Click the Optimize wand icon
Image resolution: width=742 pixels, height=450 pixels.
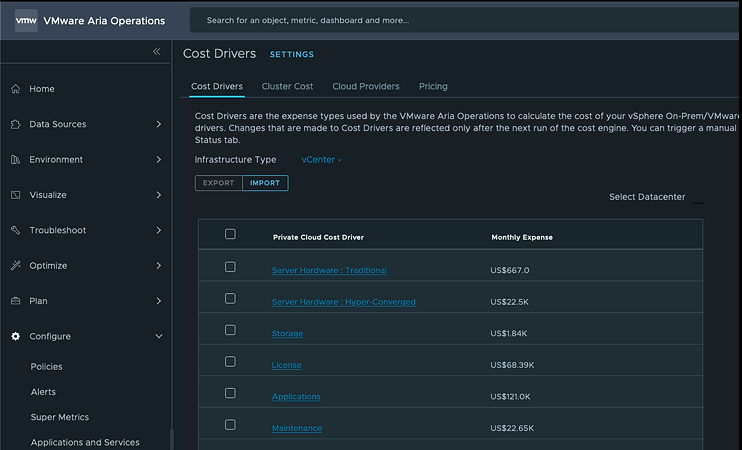tap(16, 265)
